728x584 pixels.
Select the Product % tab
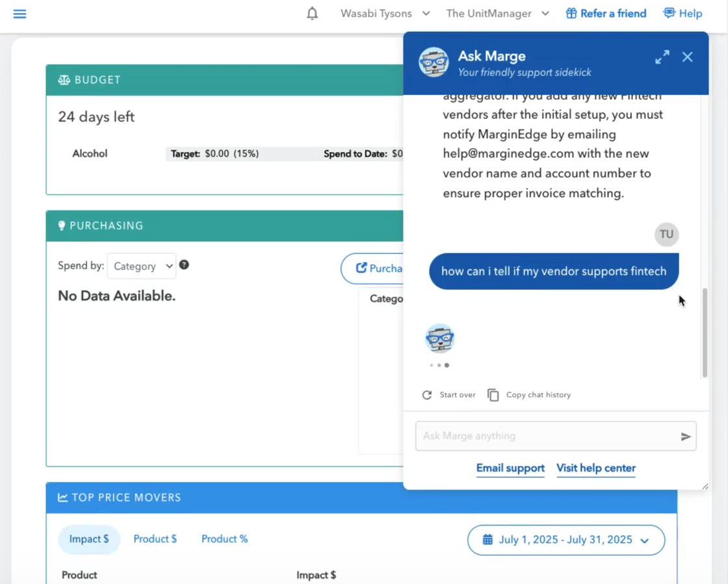pyautogui.click(x=224, y=538)
